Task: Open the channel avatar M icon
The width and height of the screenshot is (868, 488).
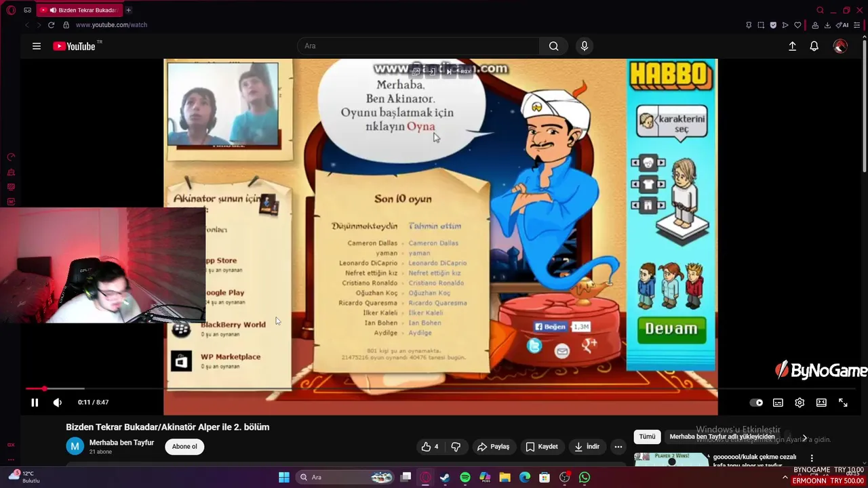Action: pos(75,446)
